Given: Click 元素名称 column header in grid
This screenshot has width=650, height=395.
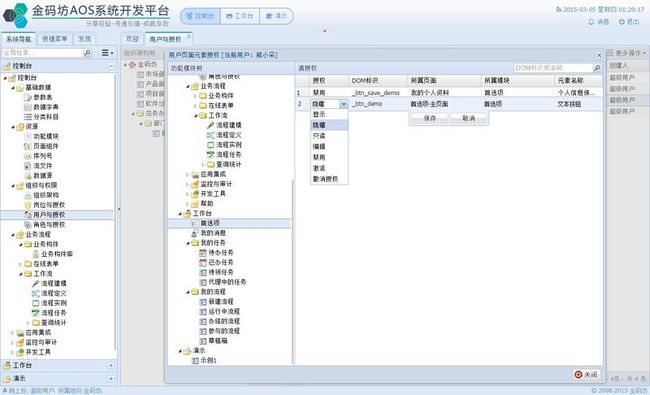Looking at the screenshot, I should coord(578,80).
